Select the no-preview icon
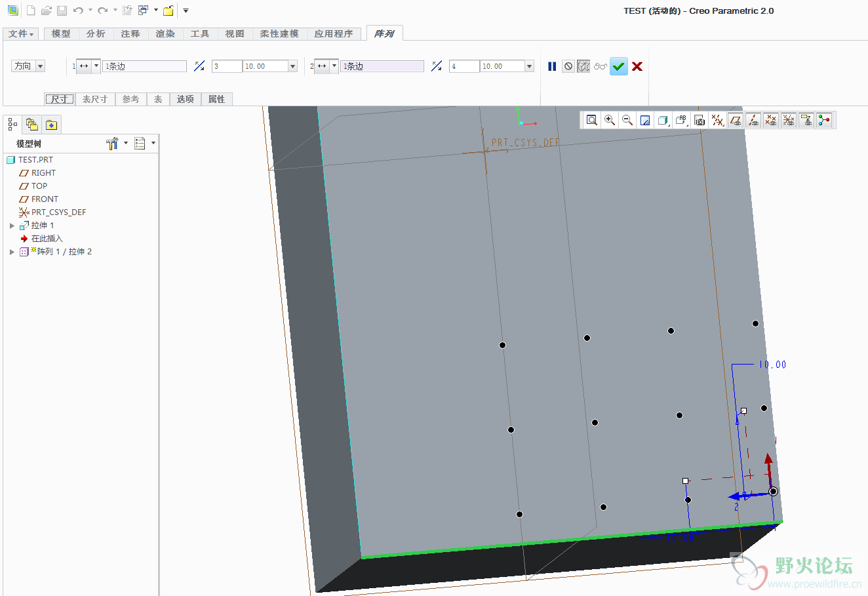This screenshot has height=596, width=868. click(568, 66)
